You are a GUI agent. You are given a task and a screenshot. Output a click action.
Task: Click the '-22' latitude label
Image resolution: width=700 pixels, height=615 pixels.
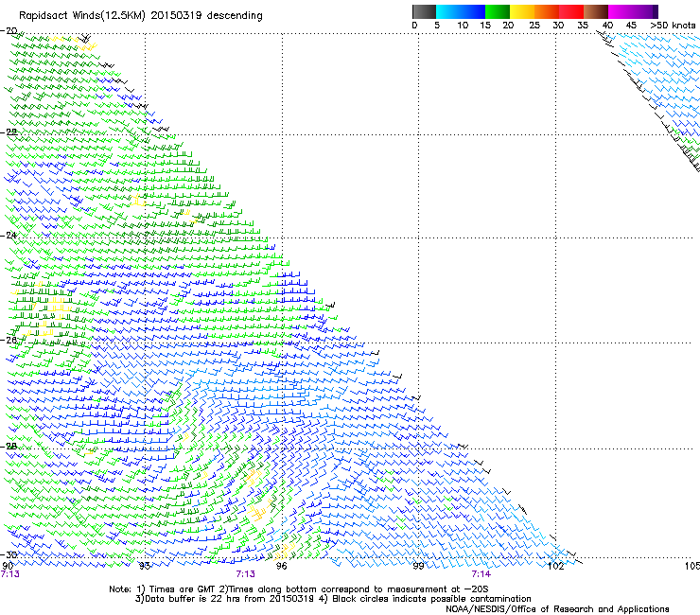pyautogui.click(x=9, y=132)
